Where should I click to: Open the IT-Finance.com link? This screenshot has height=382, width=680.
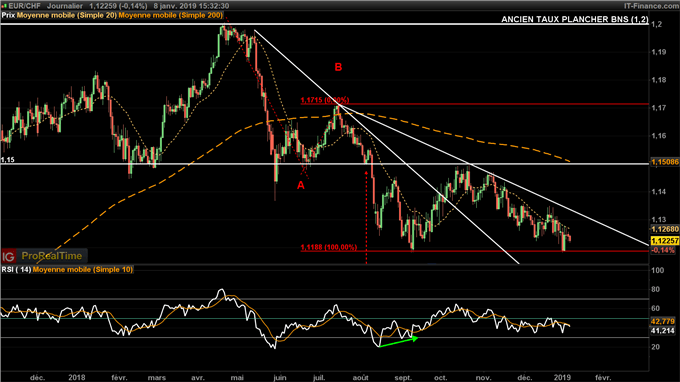pos(651,6)
